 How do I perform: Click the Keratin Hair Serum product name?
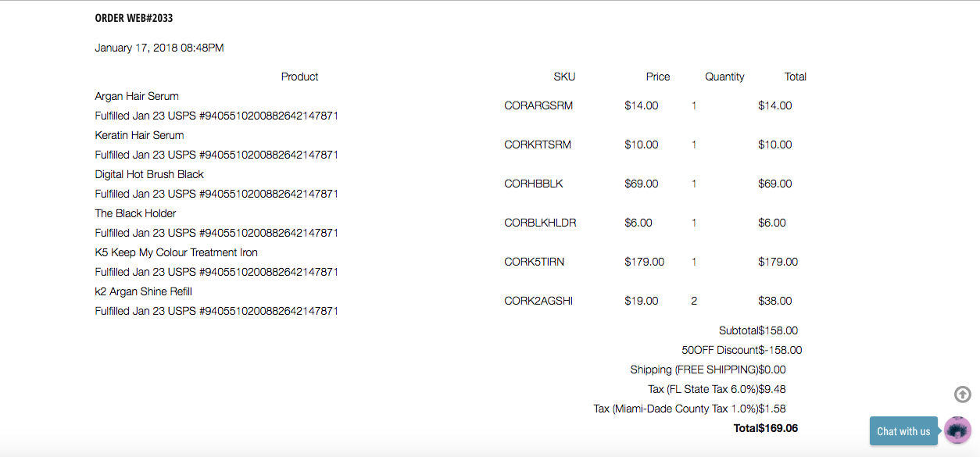tap(139, 135)
